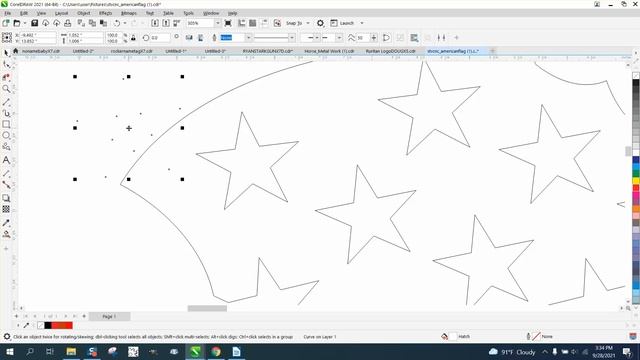Image resolution: width=640 pixels, height=360 pixels.
Task: Click the Export icon
Action: [x=166, y=23]
